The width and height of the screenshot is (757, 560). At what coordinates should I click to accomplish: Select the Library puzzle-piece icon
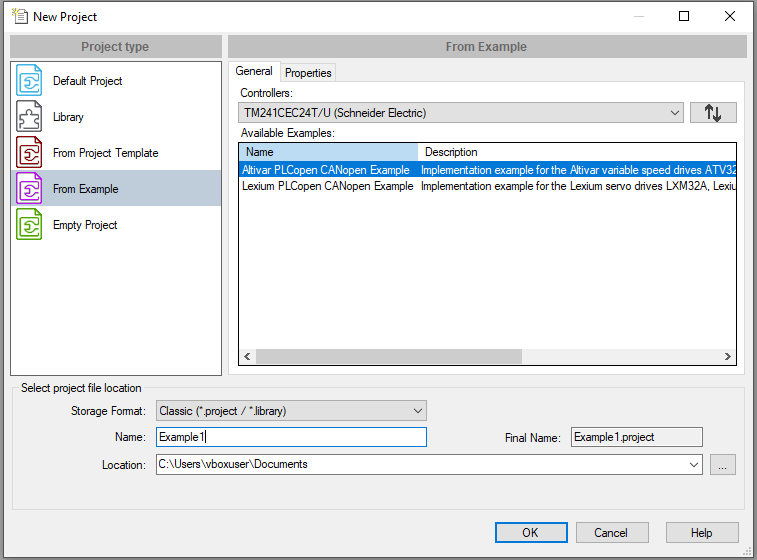(x=30, y=117)
